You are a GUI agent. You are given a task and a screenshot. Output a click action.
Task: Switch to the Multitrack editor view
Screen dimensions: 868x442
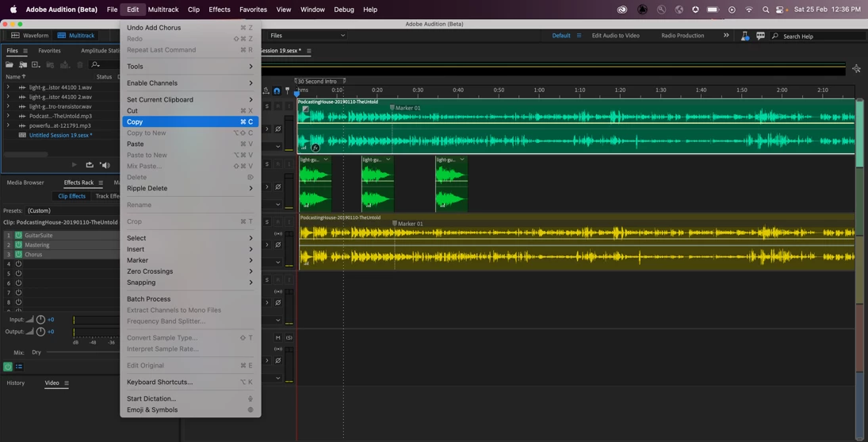pyautogui.click(x=76, y=36)
